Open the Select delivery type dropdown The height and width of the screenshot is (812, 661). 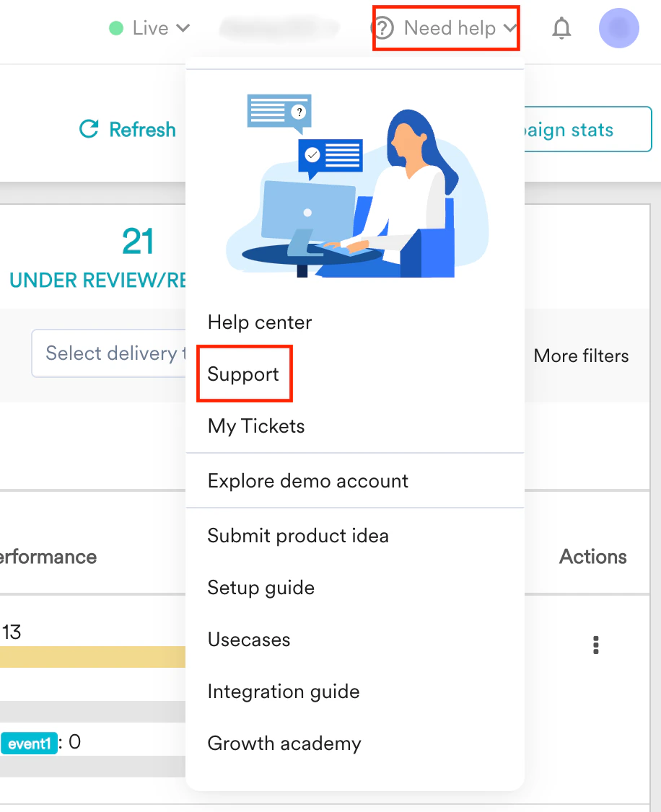pyautogui.click(x=109, y=353)
